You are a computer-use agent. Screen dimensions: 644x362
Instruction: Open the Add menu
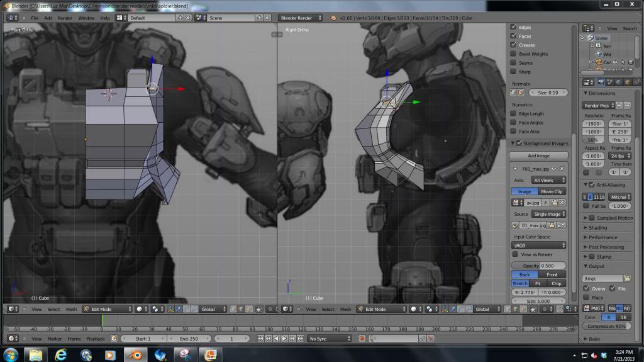tap(48, 18)
